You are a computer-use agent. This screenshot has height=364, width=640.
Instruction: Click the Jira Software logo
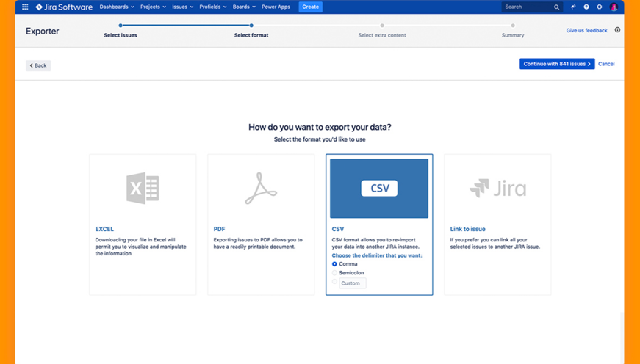pos(64,7)
